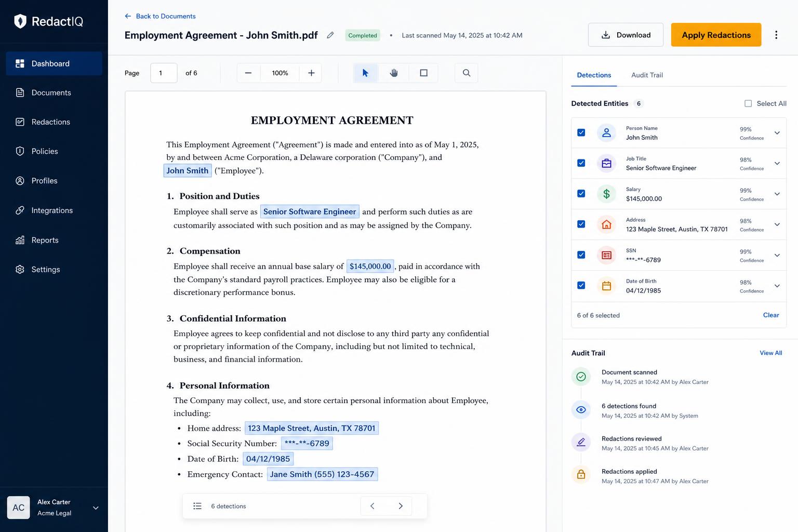
Task: Open Integrations in the sidebar
Action: (x=54, y=210)
